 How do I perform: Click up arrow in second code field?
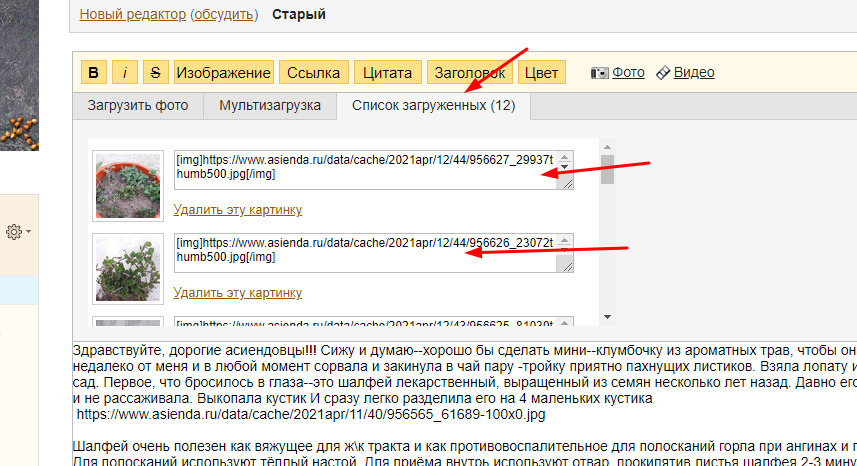coord(565,240)
